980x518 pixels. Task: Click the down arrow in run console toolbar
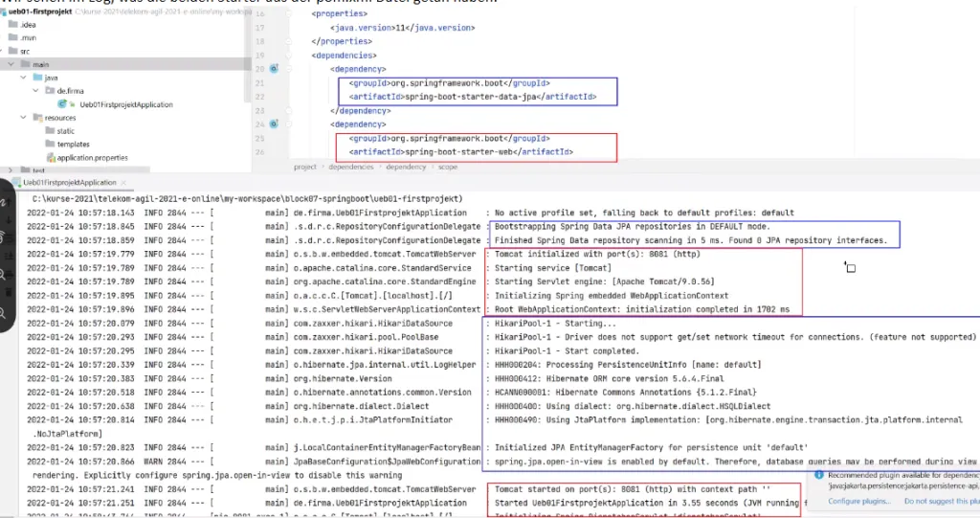point(8,219)
